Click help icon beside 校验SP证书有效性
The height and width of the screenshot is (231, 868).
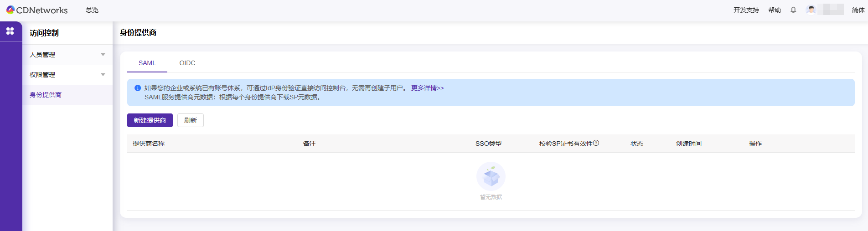pos(596,143)
